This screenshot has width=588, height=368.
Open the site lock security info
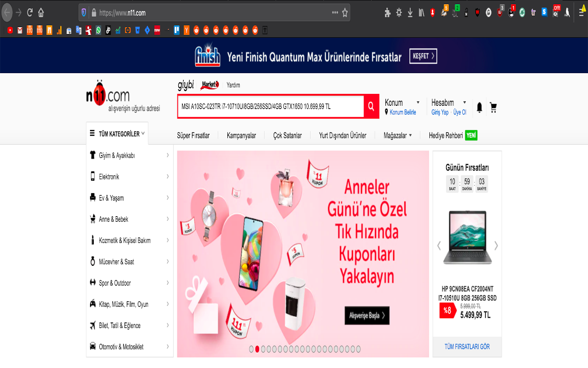[x=94, y=13]
